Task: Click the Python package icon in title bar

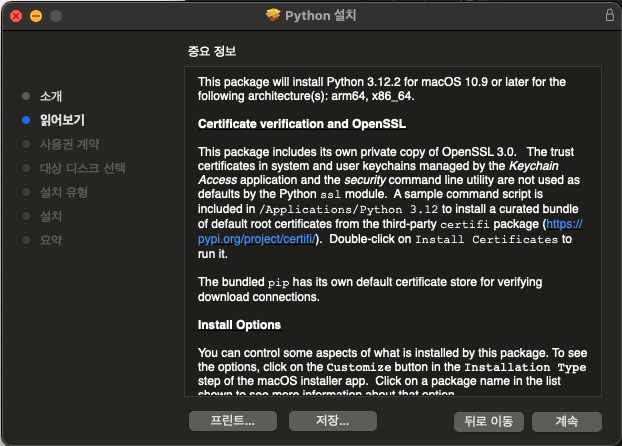Action: click(273, 15)
